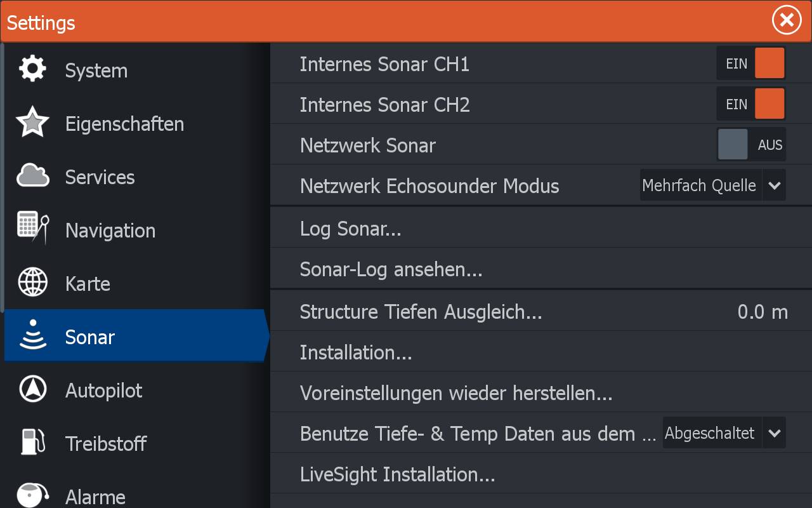
Task: Open the Installation settings
Action: pos(356,352)
